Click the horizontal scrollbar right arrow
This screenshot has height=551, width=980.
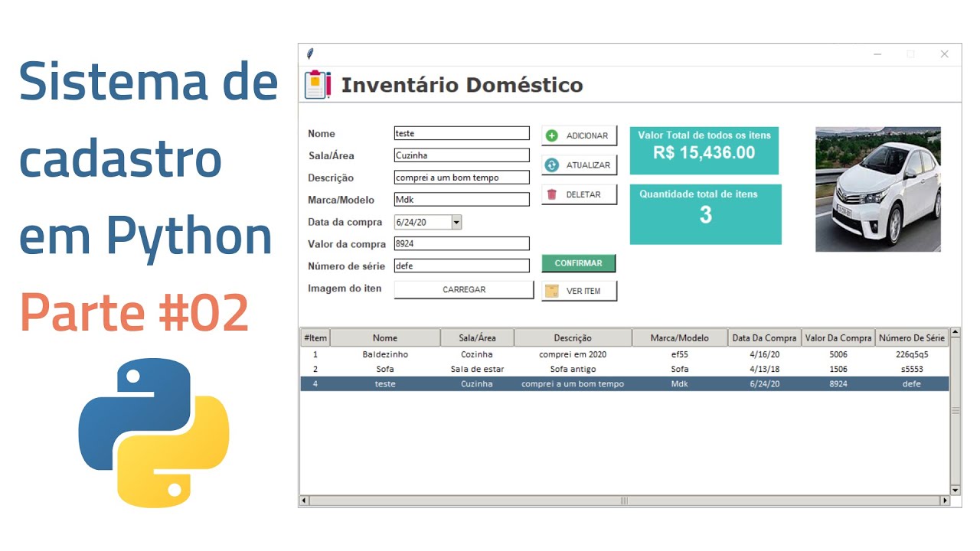pos(945,500)
